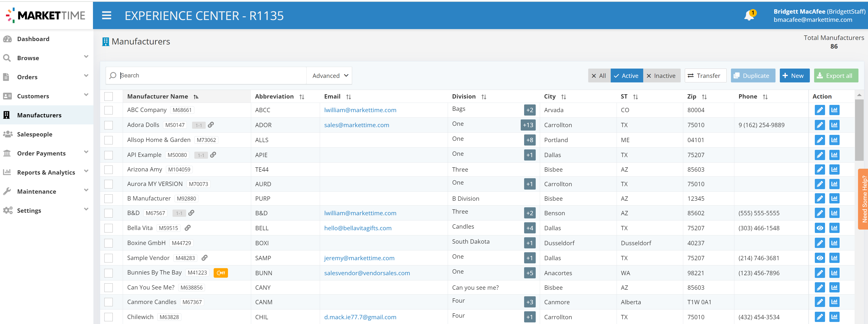Click the edit pencil for Chilewich
The height and width of the screenshot is (324, 868).
820,317
